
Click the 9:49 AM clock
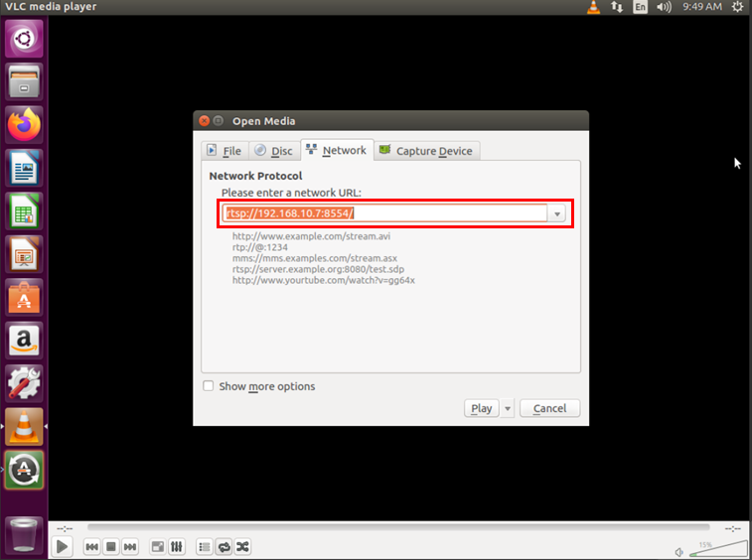[x=702, y=7]
